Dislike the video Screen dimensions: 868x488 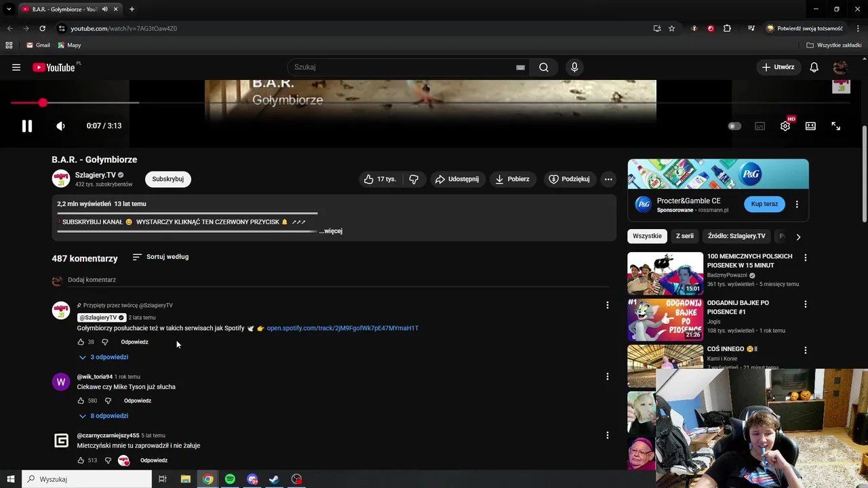[x=414, y=179]
